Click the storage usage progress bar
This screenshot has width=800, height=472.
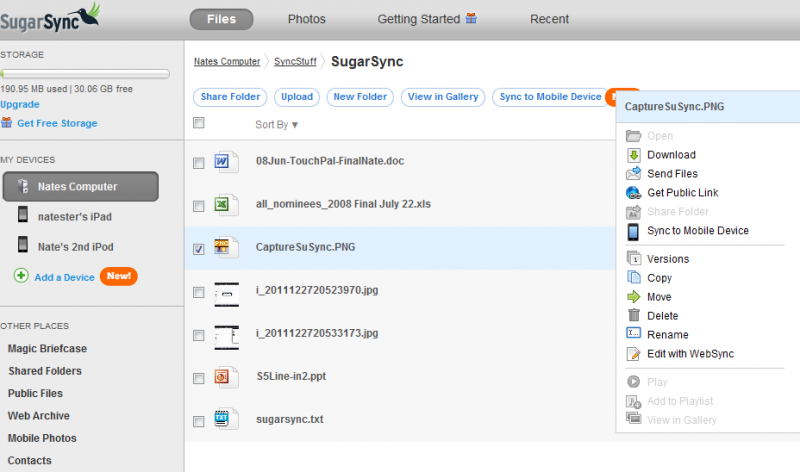85,74
